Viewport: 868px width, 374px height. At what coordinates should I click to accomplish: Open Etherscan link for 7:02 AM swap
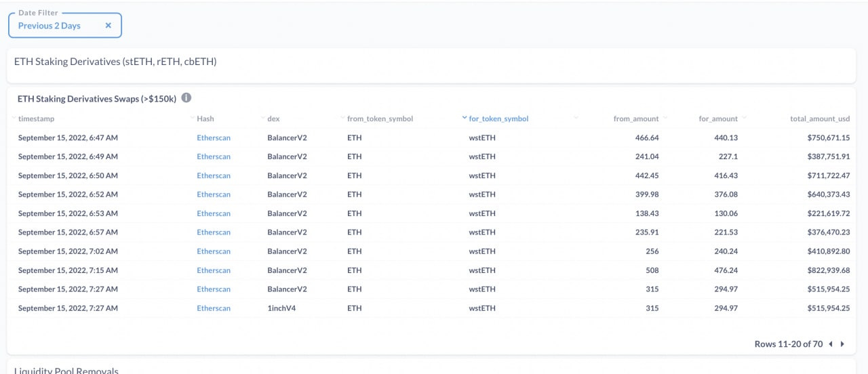[214, 251]
